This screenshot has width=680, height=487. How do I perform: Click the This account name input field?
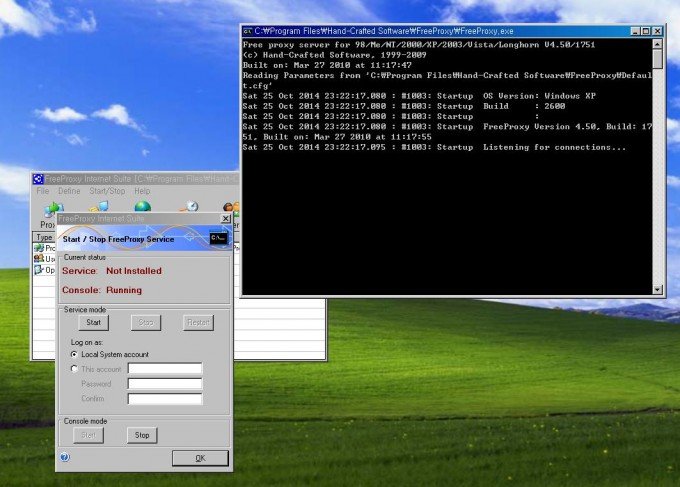(165, 369)
